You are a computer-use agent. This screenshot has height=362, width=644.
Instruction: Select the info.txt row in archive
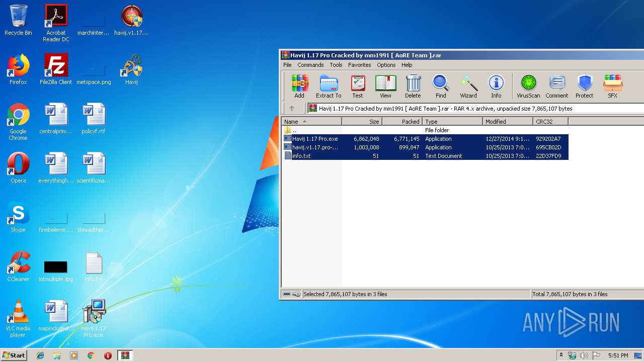coord(425,156)
